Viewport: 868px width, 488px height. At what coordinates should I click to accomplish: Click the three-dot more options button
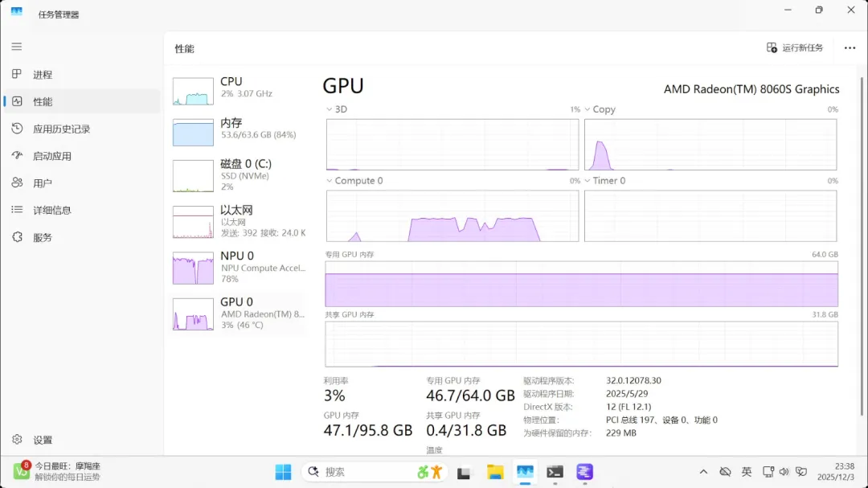[850, 48]
